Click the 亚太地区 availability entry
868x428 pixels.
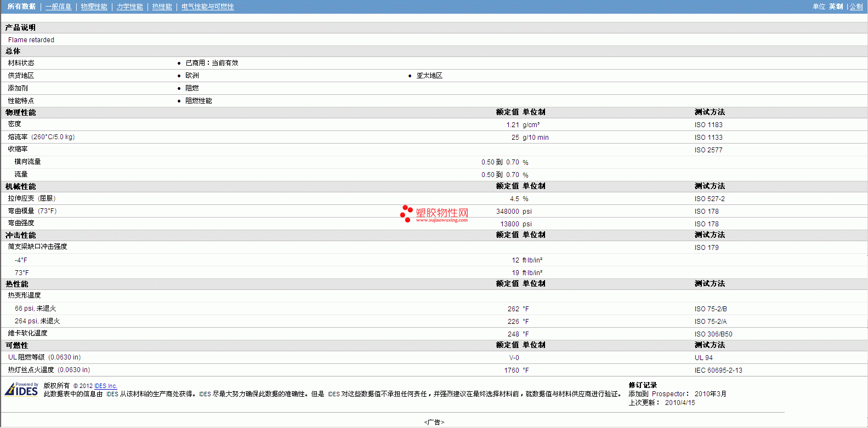pos(429,76)
